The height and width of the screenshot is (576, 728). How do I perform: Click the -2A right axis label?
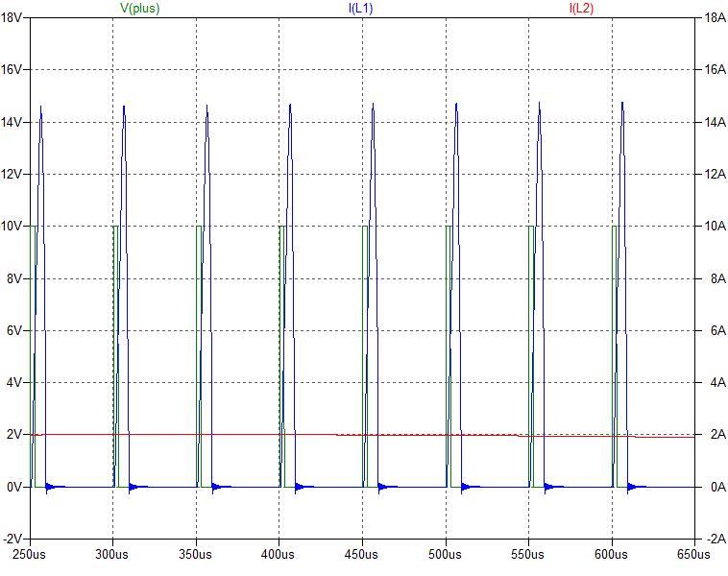tap(716, 539)
